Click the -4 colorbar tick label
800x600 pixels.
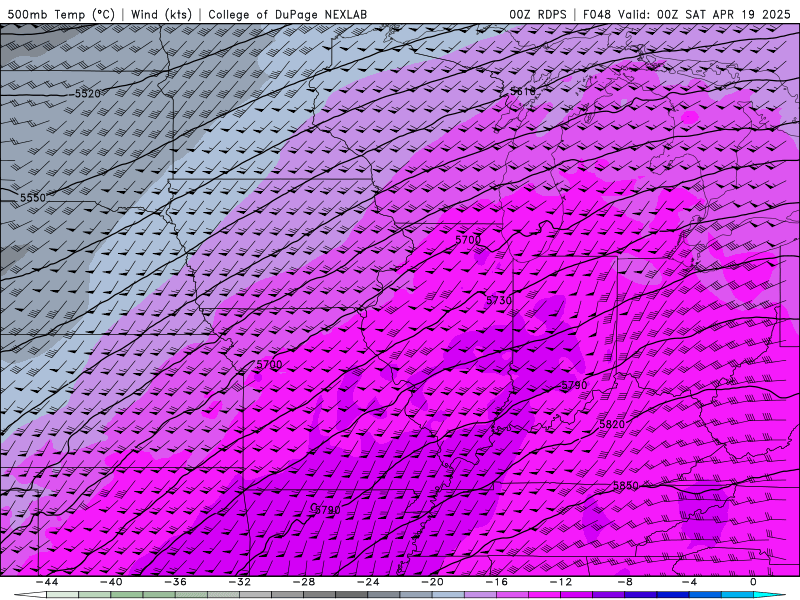689,582
